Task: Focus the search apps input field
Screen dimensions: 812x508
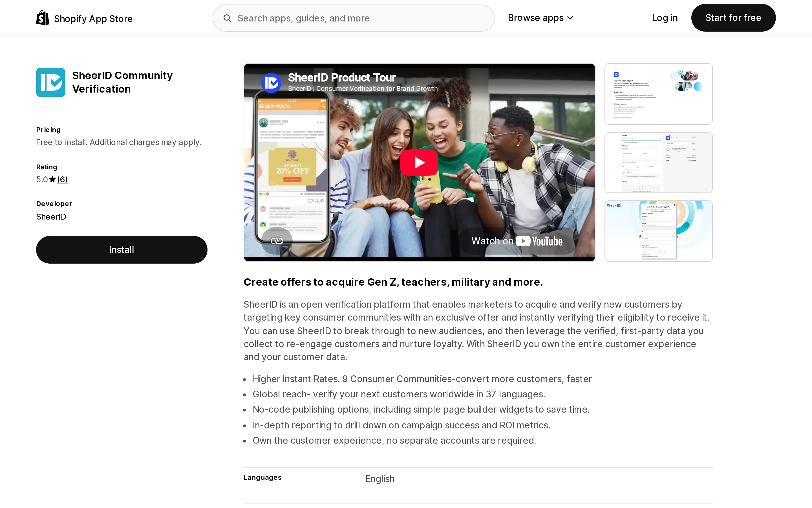Action: tap(353, 18)
